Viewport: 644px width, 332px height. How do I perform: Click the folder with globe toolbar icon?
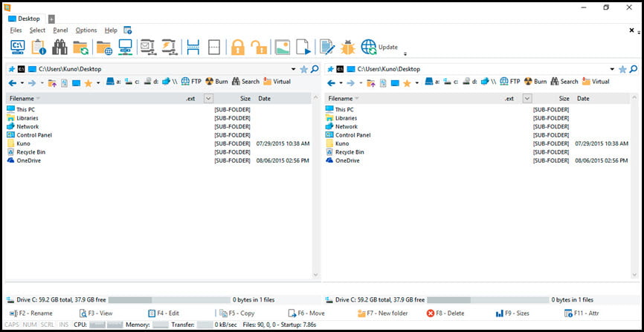104,48
